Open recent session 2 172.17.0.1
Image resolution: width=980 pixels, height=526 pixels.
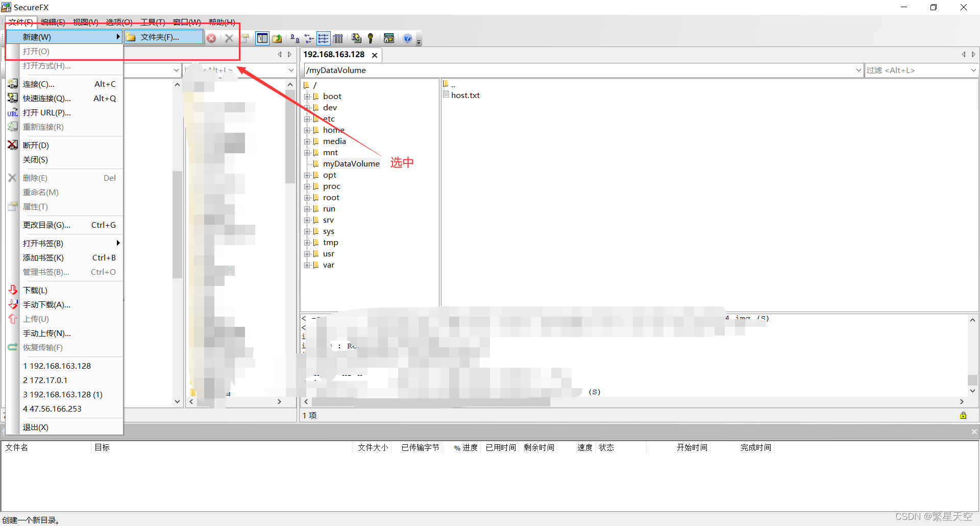64,380
